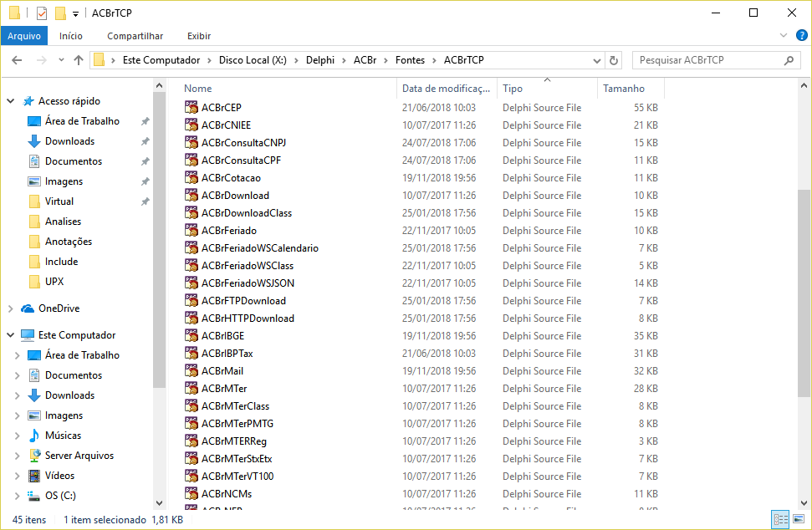Expand Server Arquivos tree node
The width and height of the screenshot is (812, 530).
click(17, 456)
